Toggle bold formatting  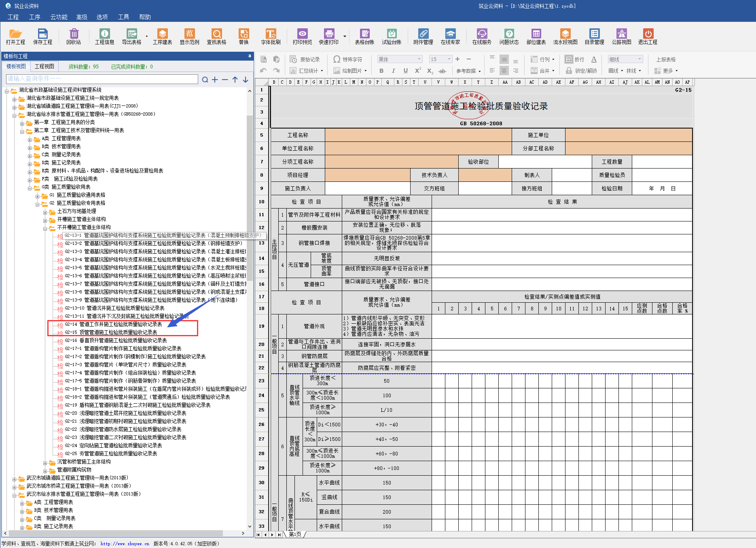click(381, 71)
